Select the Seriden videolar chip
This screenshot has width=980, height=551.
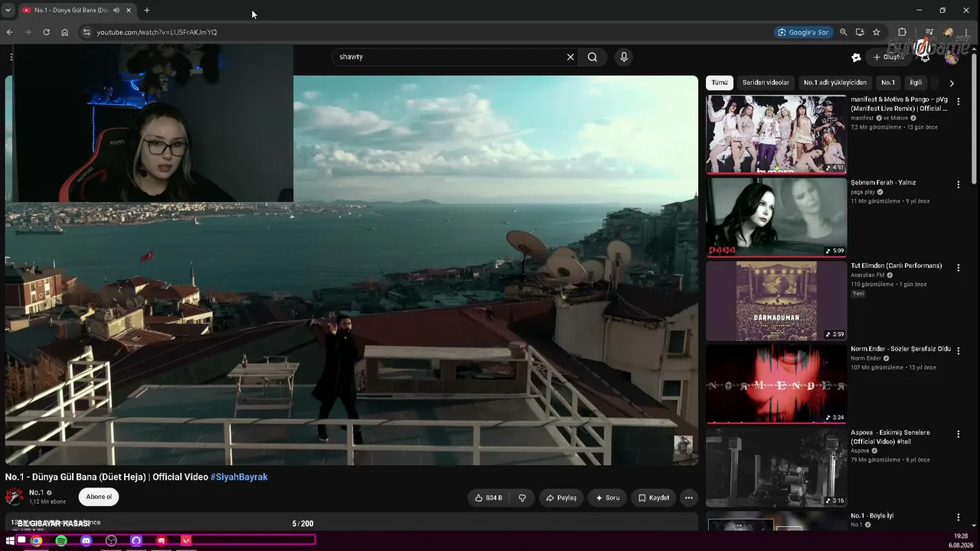tap(766, 83)
